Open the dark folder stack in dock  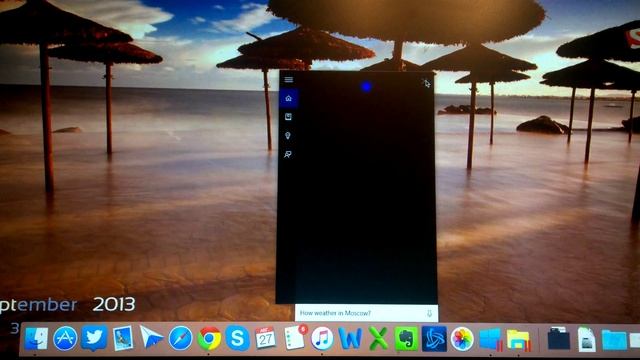click(x=558, y=338)
